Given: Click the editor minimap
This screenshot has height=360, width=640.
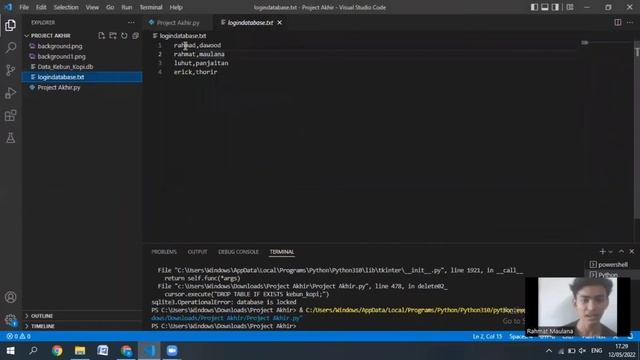Looking at the screenshot, I should (x=584, y=42).
